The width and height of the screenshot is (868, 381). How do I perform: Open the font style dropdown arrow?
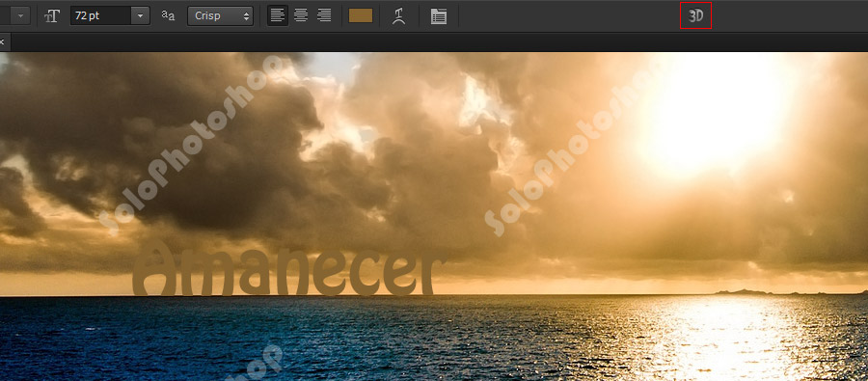[x=20, y=15]
